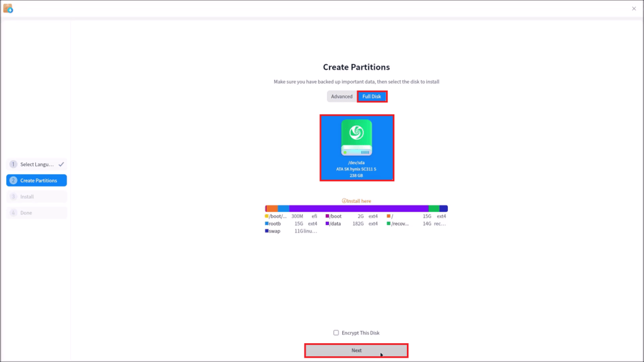Click the swap 11G linu... entry

(x=291, y=231)
